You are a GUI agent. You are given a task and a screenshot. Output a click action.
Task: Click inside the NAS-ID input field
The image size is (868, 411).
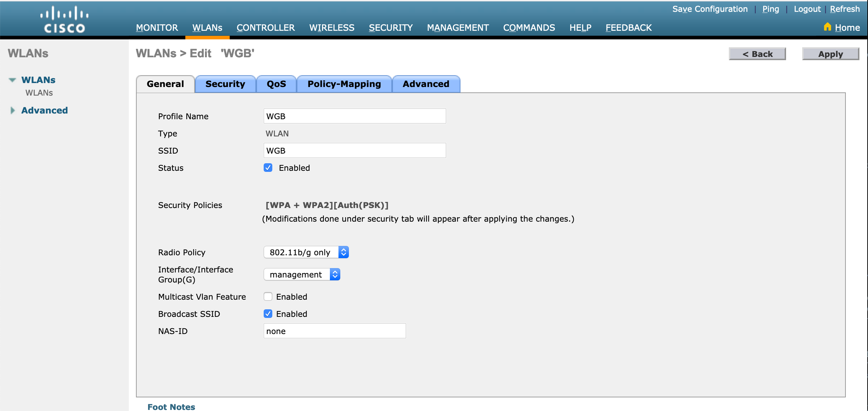(x=335, y=330)
